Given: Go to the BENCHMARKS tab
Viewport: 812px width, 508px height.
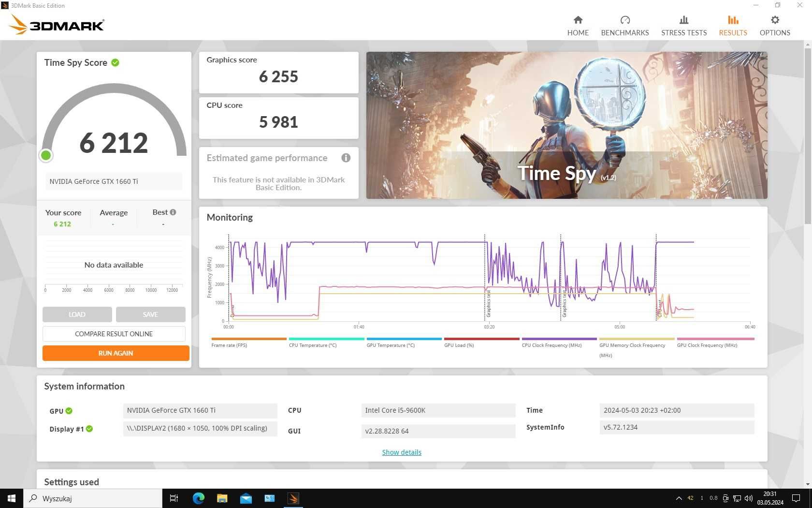Looking at the screenshot, I should pos(624,26).
